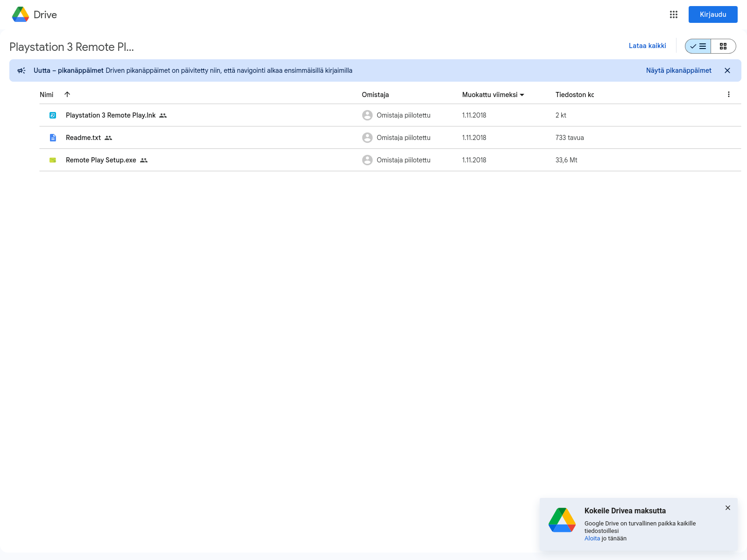Click the Aloita link in promo
This screenshot has width=747, height=560.
click(592, 539)
